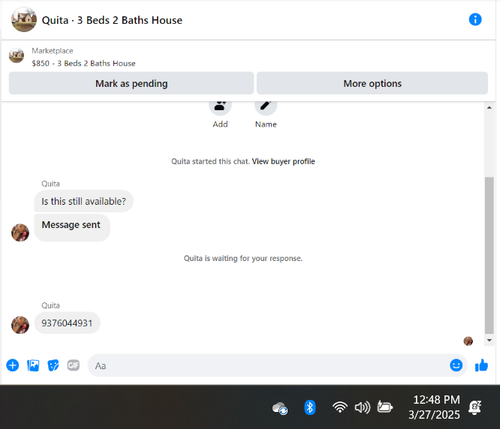Open View buyer profile link
Screen dimensions: 500x429
tap(283, 161)
